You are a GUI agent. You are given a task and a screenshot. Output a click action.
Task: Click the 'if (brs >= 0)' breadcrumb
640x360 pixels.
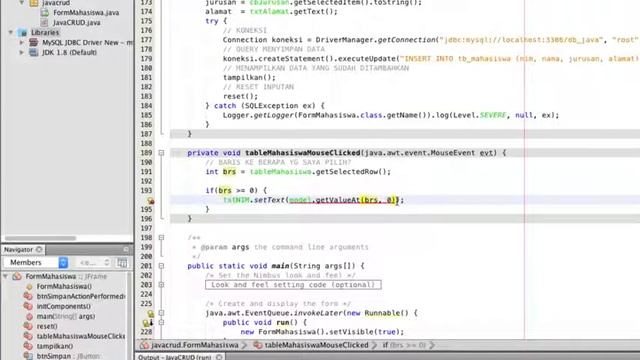click(404, 345)
